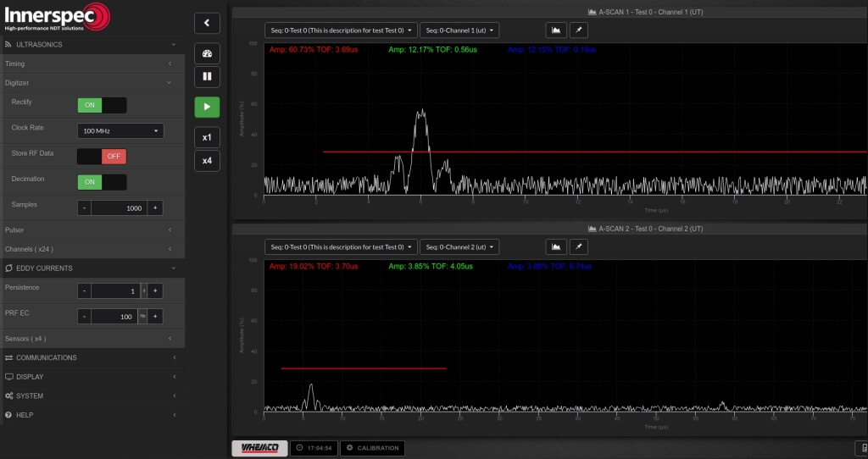Toggle the Decimation switch

click(x=102, y=182)
